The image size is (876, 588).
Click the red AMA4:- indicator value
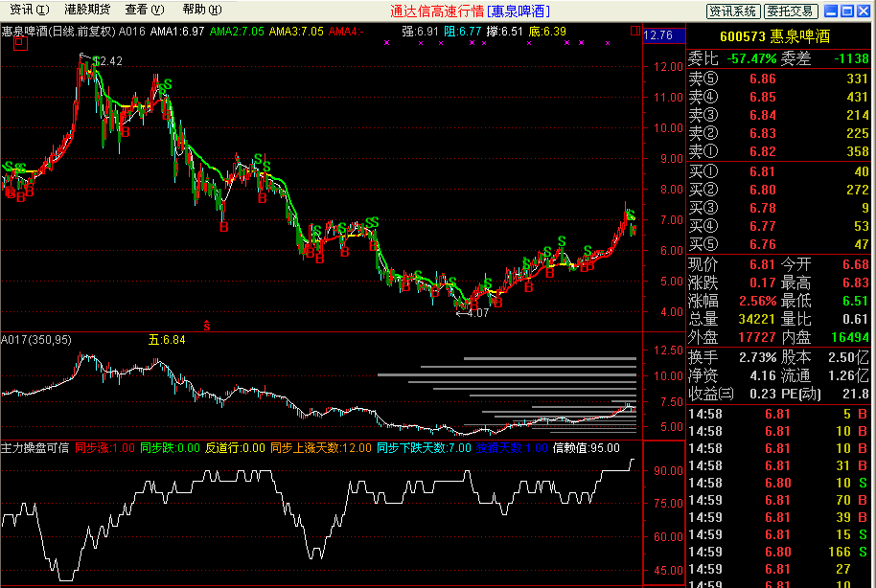pyautogui.click(x=346, y=32)
